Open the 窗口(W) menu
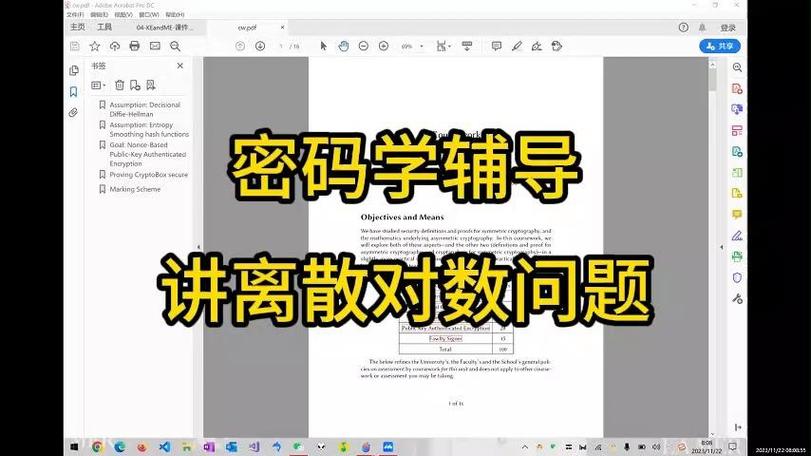This screenshot has height=456, width=811. [x=148, y=14]
